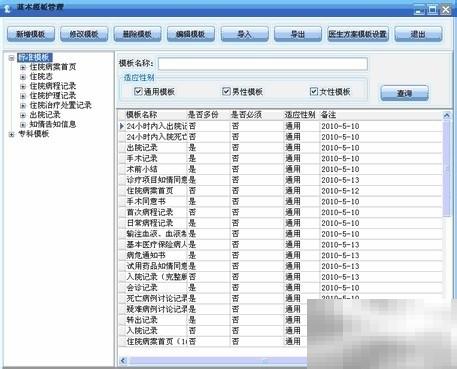Click the 新增模板 button
Screen dimensions: 457x369
coord(31,34)
